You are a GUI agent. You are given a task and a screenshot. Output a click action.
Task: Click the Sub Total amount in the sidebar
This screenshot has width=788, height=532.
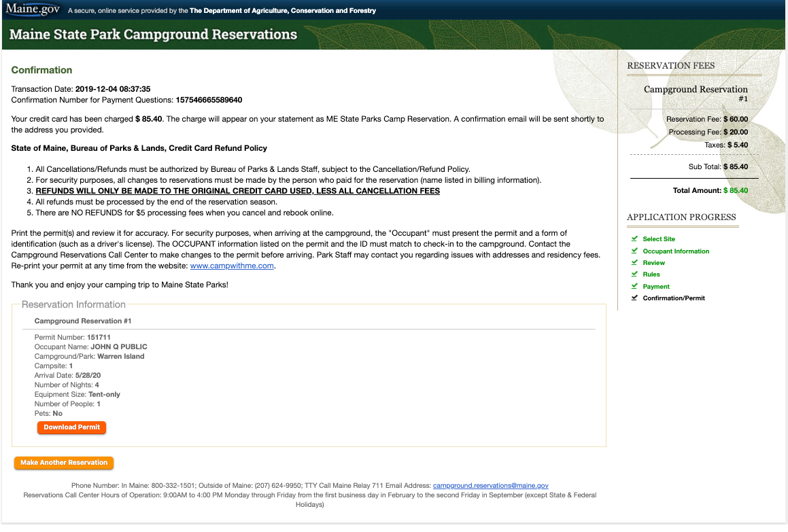pos(736,166)
